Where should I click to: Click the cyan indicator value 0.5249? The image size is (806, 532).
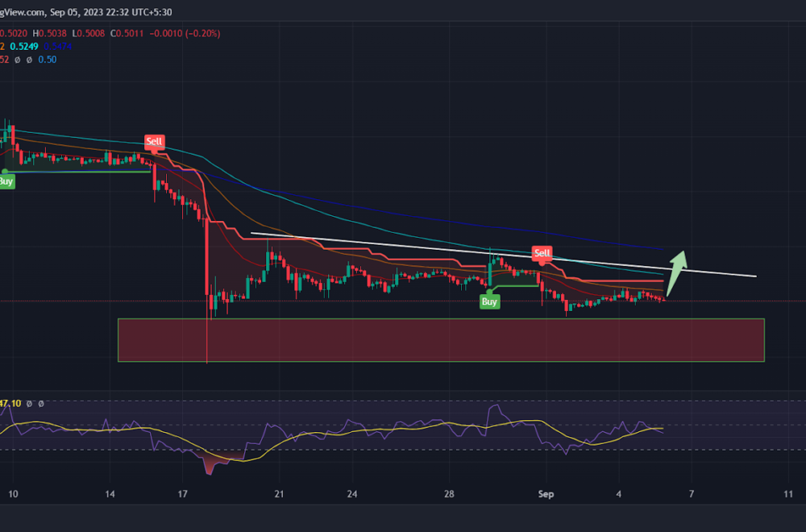pos(24,46)
